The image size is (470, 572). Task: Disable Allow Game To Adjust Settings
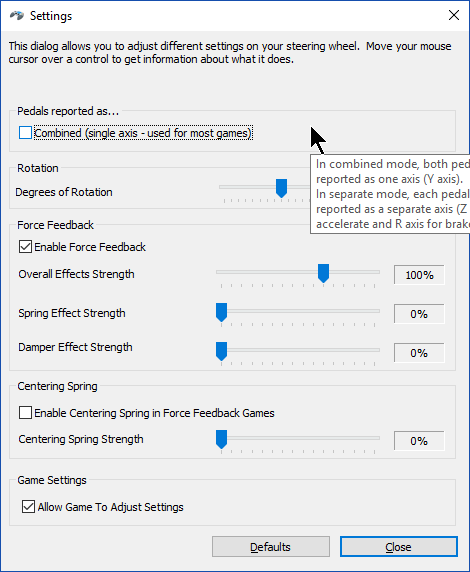28,507
